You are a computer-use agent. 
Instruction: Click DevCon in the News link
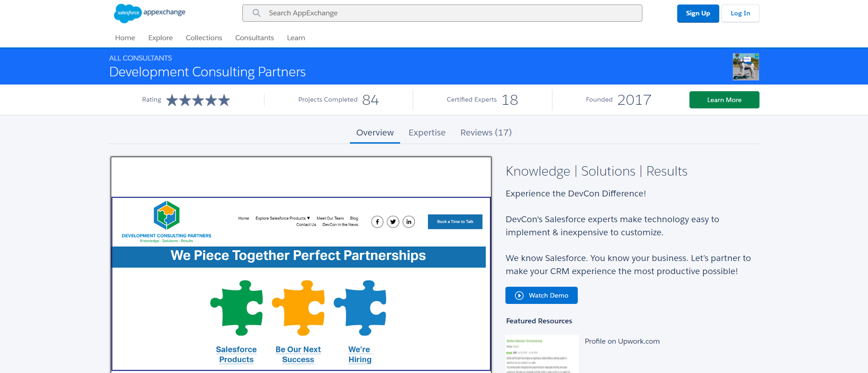[x=340, y=225]
